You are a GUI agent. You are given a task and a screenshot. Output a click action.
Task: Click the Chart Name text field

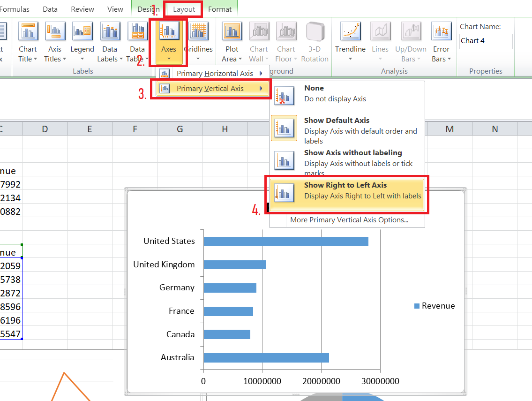coord(486,41)
